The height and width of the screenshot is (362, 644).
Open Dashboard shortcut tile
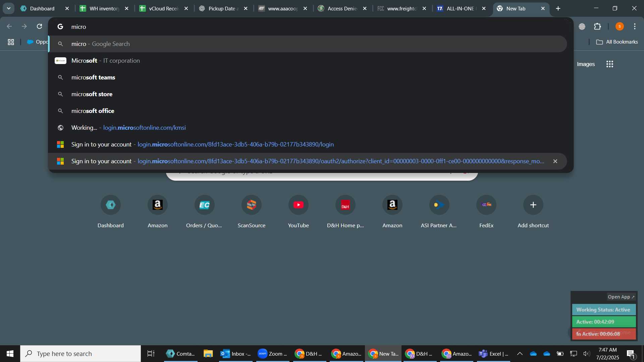[x=111, y=212]
